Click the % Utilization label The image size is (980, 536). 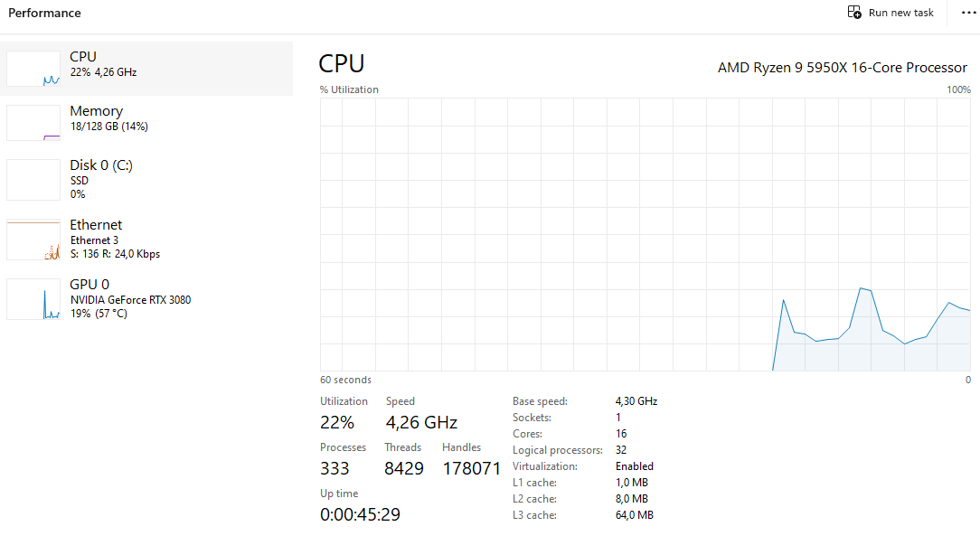click(x=349, y=89)
